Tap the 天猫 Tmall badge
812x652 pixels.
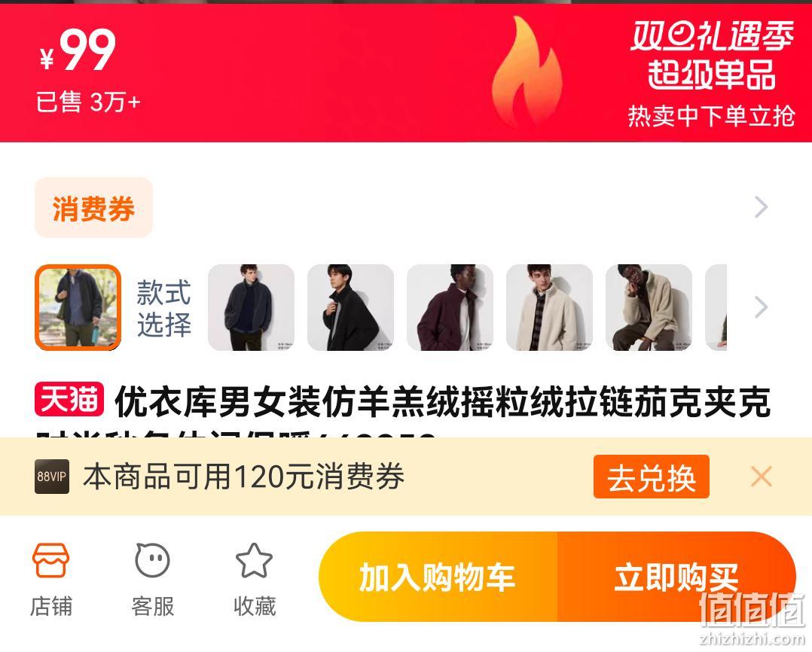point(69,400)
